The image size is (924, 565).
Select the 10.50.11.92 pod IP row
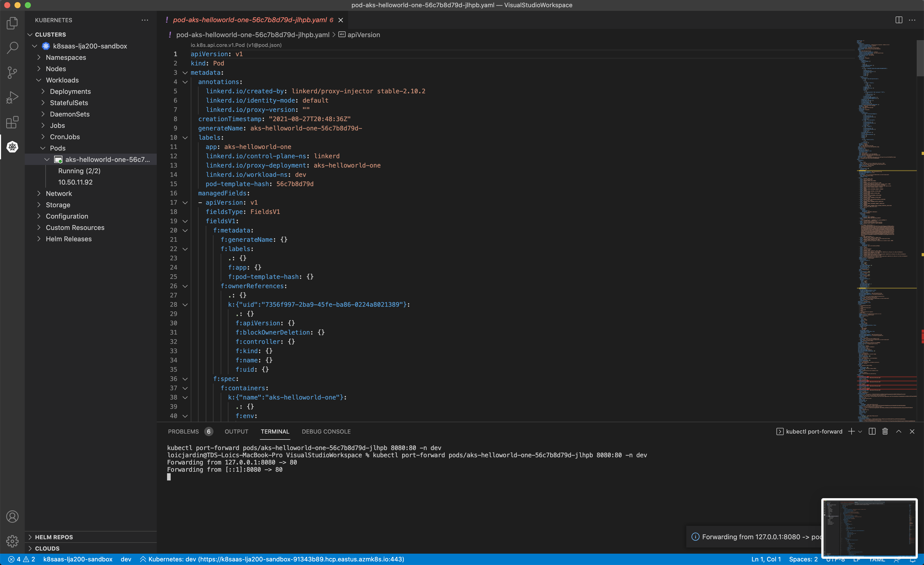coord(91,182)
